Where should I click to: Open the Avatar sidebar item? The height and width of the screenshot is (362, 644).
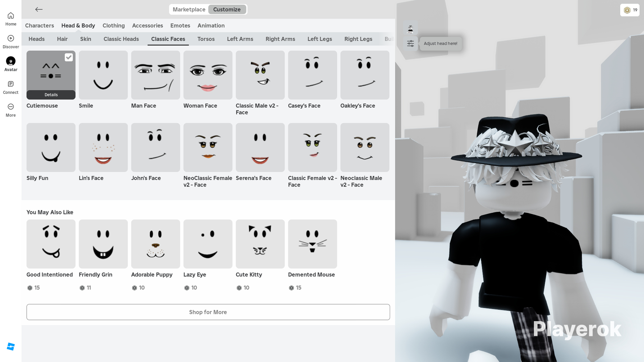(x=11, y=64)
